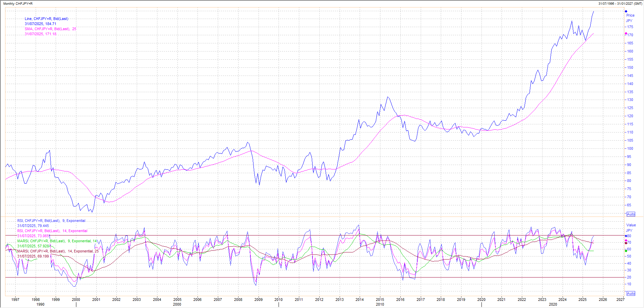Click the dark red MARSI marker near 70

tap(626, 243)
